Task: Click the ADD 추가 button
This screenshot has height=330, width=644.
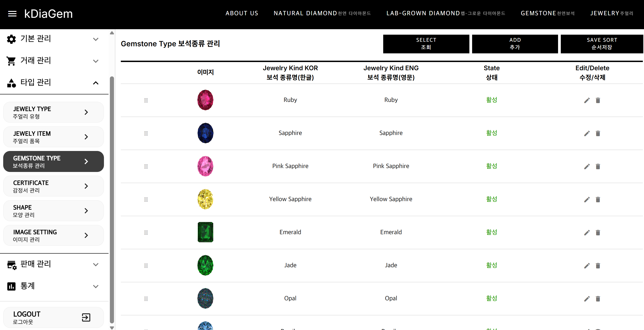Action: point(515,44)
